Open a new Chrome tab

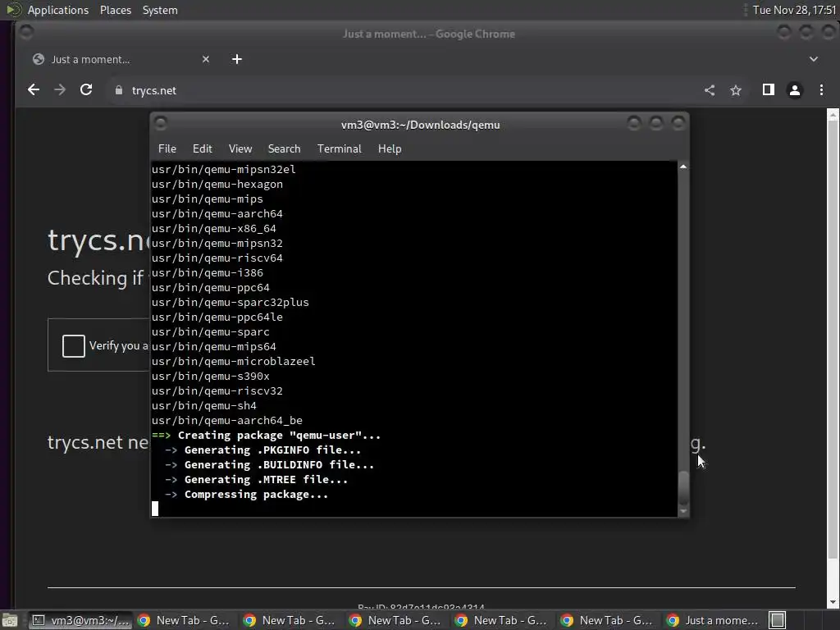tap(237, 59)
